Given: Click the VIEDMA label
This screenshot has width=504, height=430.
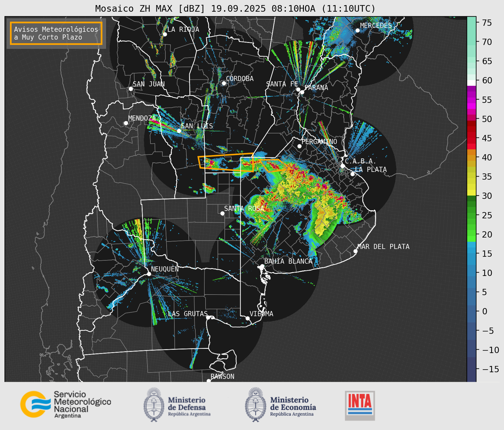Looking at the screenshot, I should 261,314.
